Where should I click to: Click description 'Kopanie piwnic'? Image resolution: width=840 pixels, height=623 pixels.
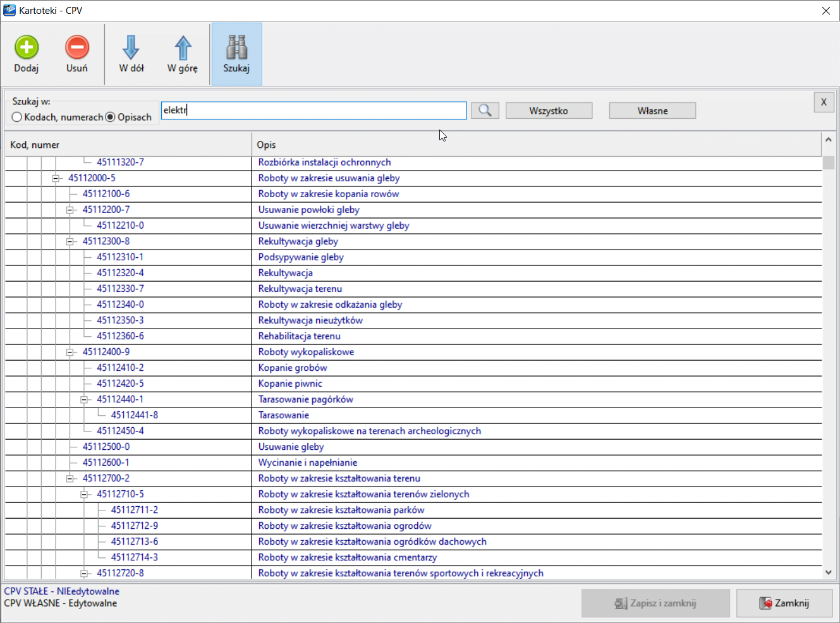point(290,384)
